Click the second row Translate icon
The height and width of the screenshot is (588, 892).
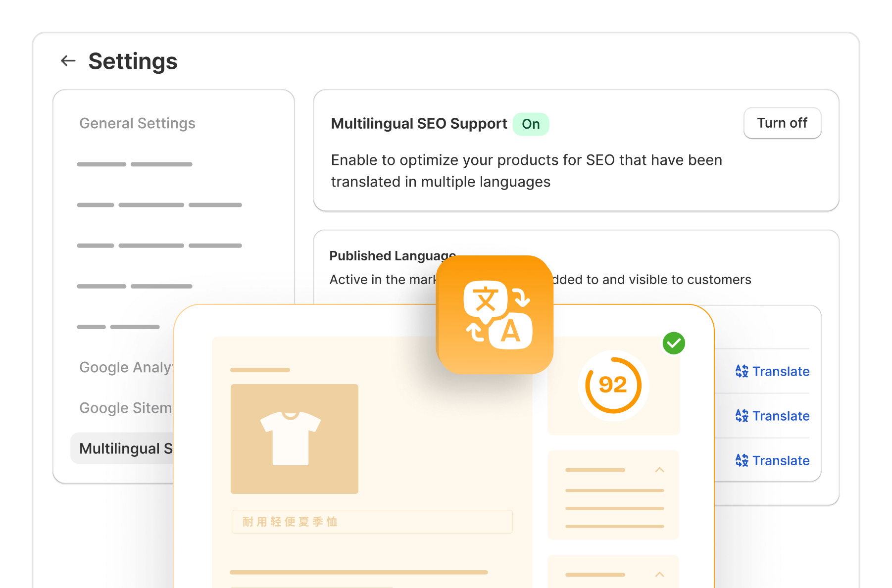[x=742, y=416]
